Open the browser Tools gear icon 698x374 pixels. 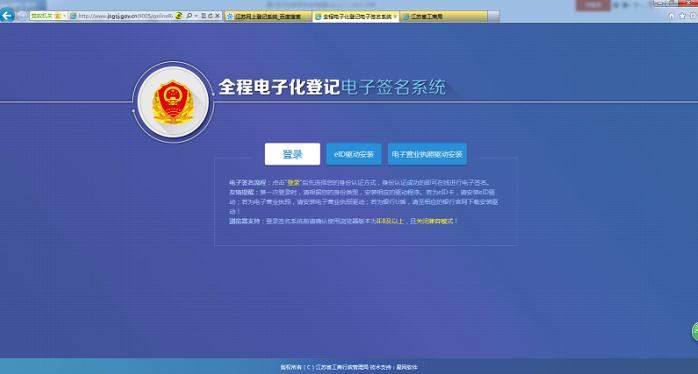pos(694,16)
